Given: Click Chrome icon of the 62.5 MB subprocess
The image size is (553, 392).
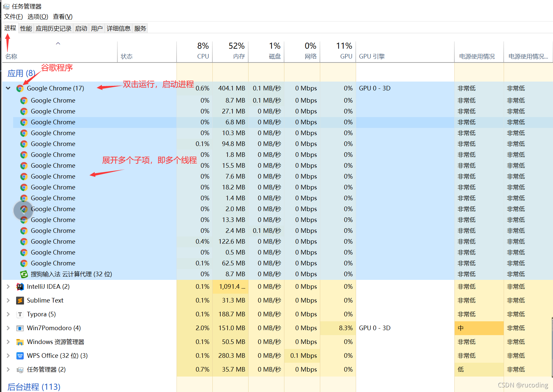Looking at the screenshot, I should (24, 263).
